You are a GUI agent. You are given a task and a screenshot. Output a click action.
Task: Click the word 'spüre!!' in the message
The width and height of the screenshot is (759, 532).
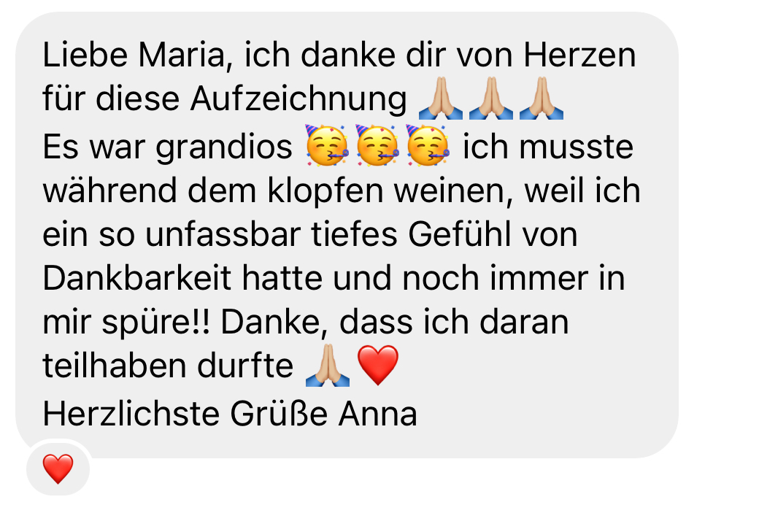(156, 323)
